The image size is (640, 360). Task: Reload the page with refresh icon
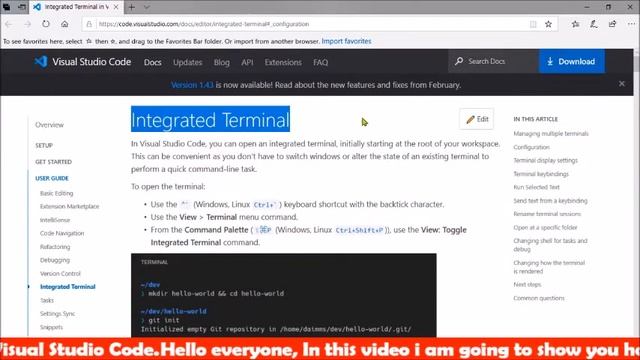tap(46, 24)
